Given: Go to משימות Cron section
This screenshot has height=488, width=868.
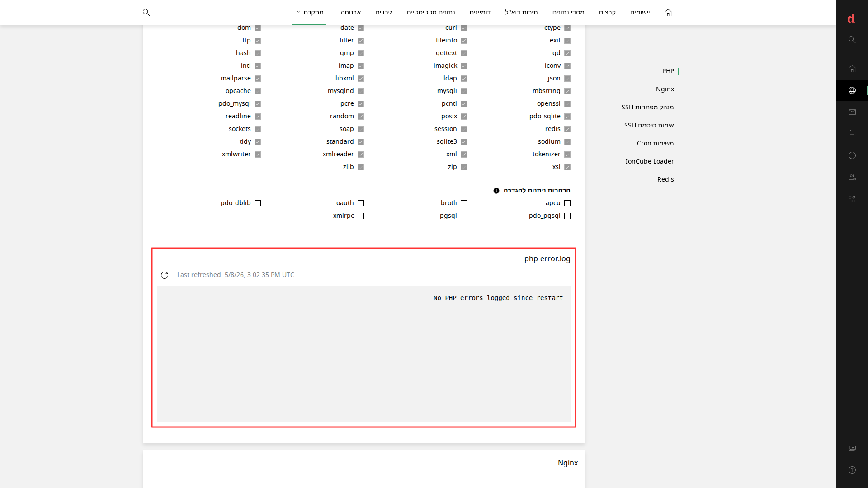Looking at the screenshot, I should coord(655,143).
